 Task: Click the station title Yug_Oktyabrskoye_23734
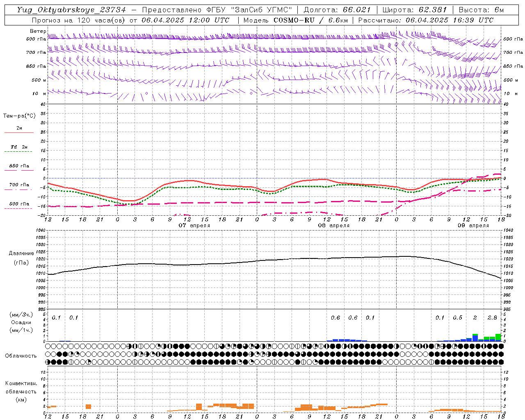point(72,10)
